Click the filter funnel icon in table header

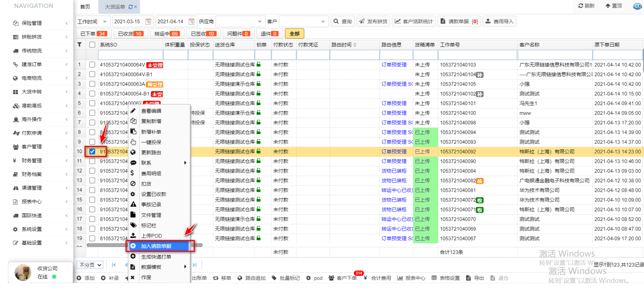click(80, 44)
